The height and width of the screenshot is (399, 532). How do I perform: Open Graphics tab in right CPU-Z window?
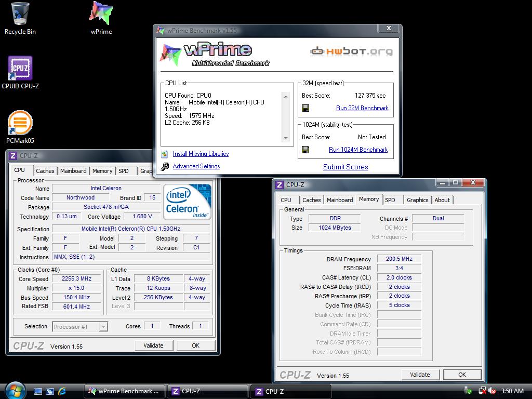417,200
